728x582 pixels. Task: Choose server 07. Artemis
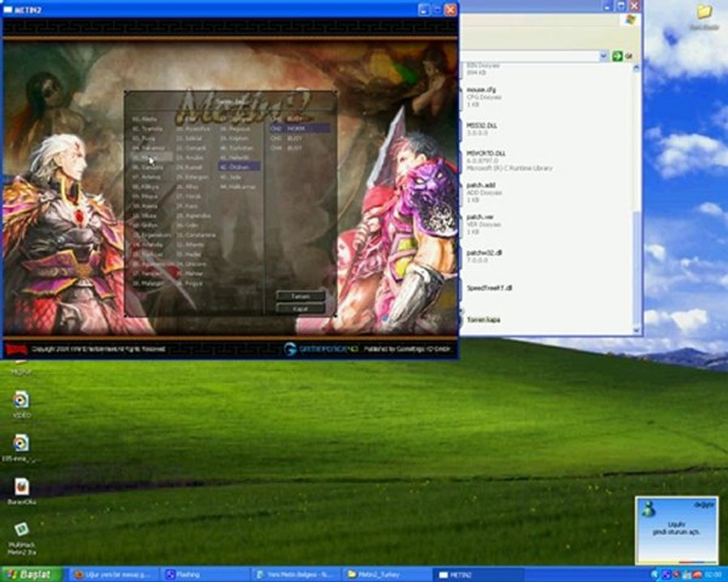pos(146,177)
